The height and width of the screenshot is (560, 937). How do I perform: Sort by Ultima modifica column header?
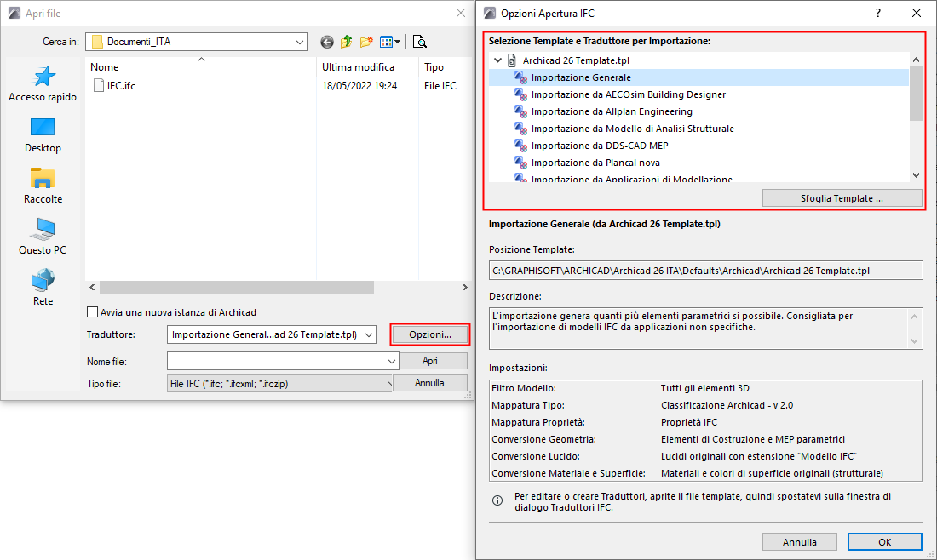[x=367, y=67]
